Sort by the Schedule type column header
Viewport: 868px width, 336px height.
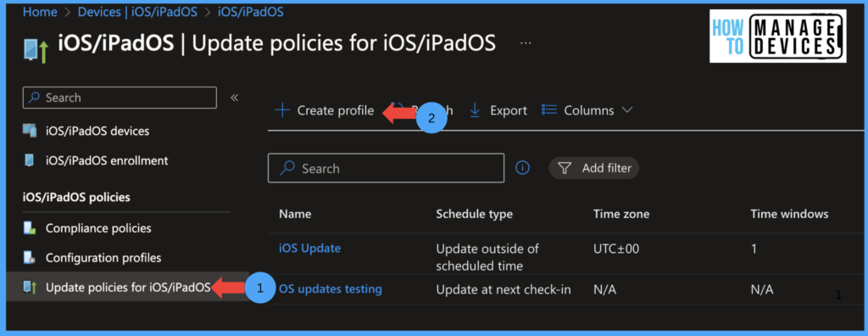pyautogui.click(x=475, y=214)
